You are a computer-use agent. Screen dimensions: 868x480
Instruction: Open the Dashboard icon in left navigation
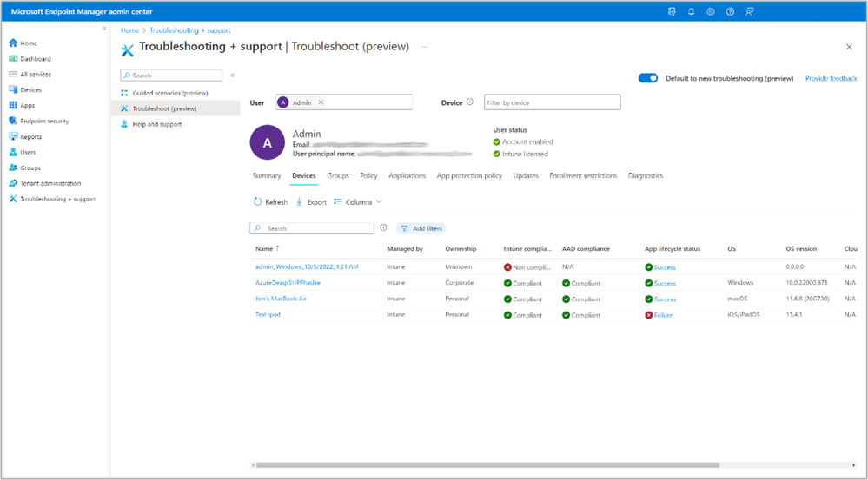coord(13,58)
